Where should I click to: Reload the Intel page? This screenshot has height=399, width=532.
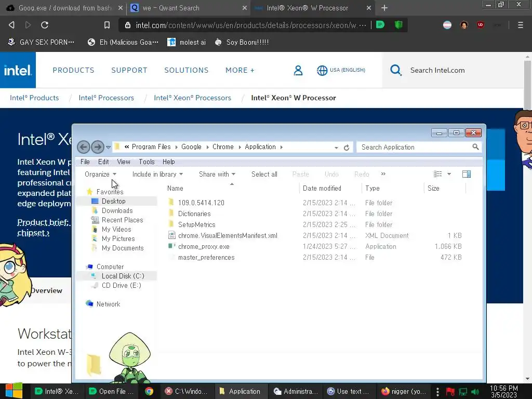45,25
